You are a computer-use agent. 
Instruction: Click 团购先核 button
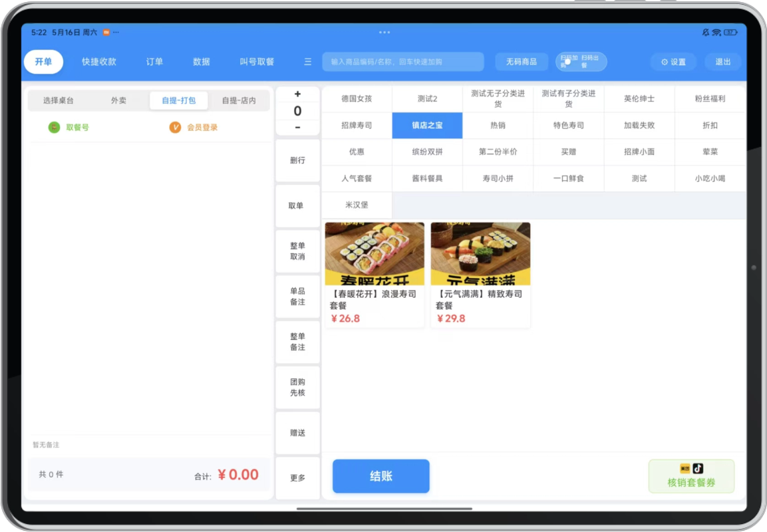coord(297,387)
